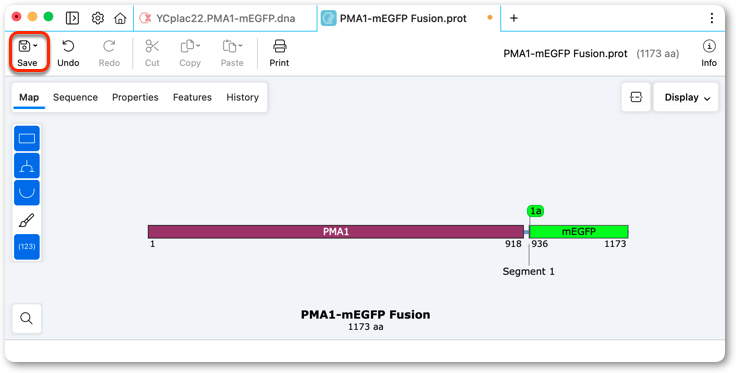Expand the Display dropdown
This screenshot has width=736, height=373.
tap(686, 97)
